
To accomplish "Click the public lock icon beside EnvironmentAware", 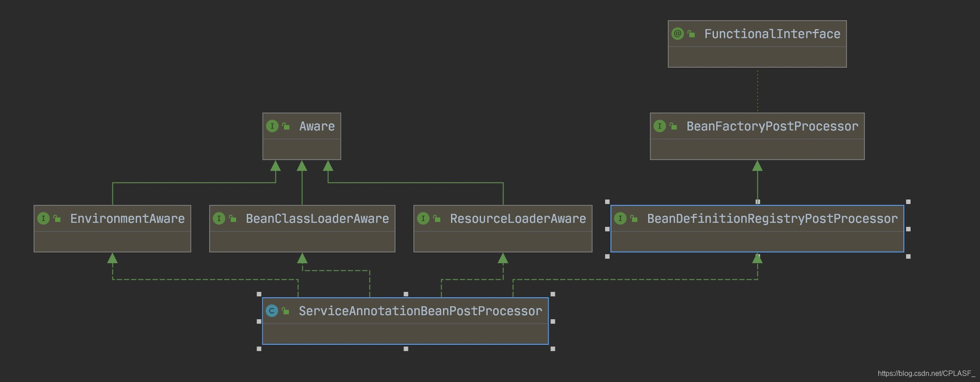I will (x=57, y=219).
